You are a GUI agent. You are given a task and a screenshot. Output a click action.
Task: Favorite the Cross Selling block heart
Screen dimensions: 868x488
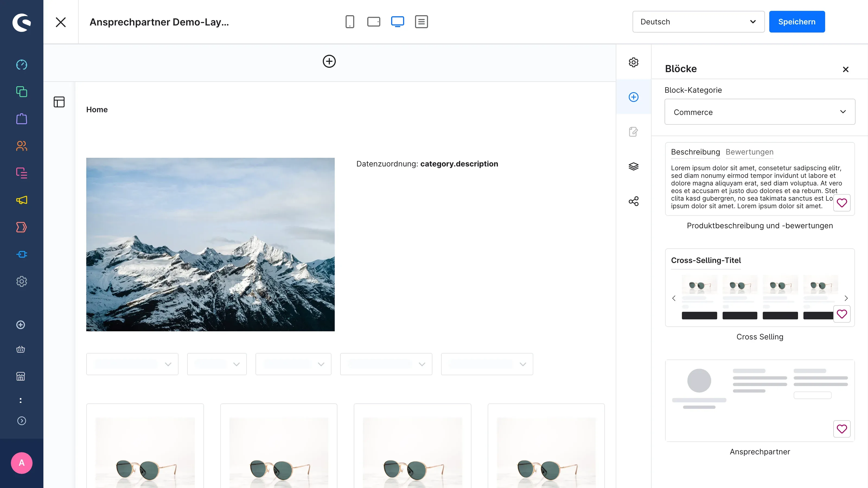[x=842, y=314]
